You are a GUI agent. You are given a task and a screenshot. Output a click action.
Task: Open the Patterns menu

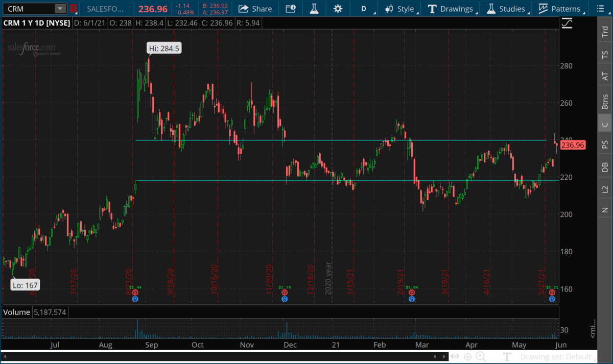coord(562,9)
